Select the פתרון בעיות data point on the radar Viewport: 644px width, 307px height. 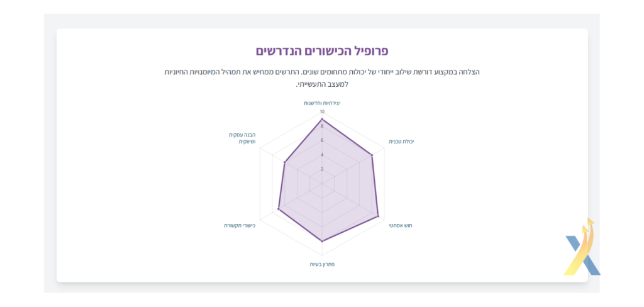coord(322,241)
